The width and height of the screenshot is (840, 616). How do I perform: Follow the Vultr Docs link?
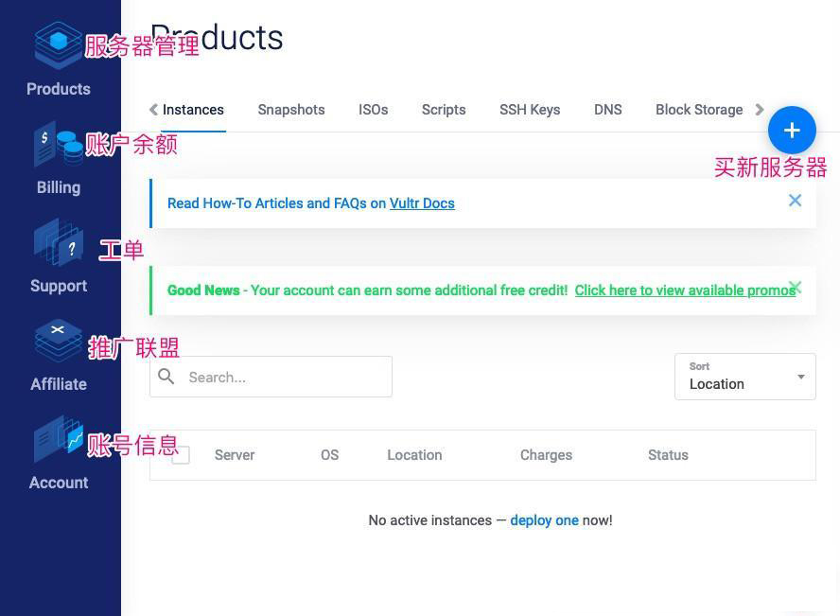pyautogui.click(x=422, y=203)
